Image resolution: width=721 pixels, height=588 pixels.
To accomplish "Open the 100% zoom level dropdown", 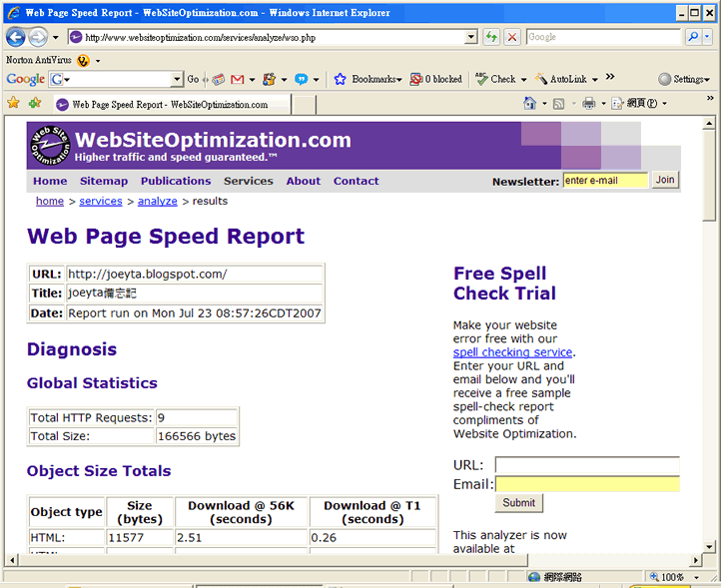I will (x=697, y=577).
